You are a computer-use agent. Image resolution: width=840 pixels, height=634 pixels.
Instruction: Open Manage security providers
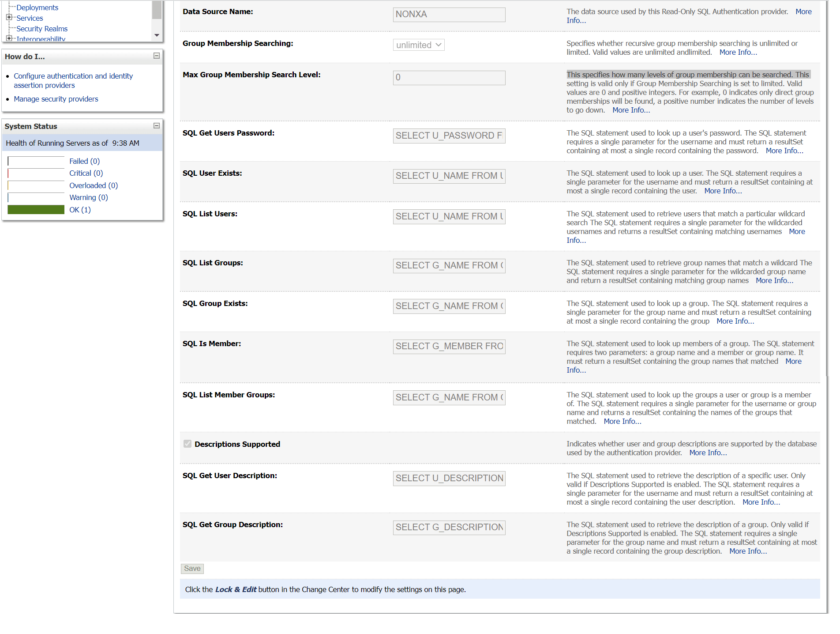[x=56, y=98]
